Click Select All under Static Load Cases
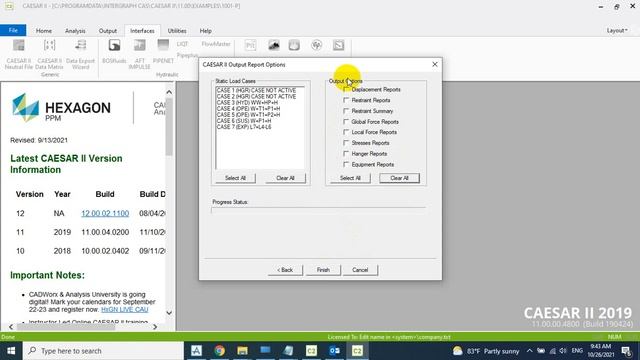This screenshot has height=360, width=640. [x=236, y=178]
